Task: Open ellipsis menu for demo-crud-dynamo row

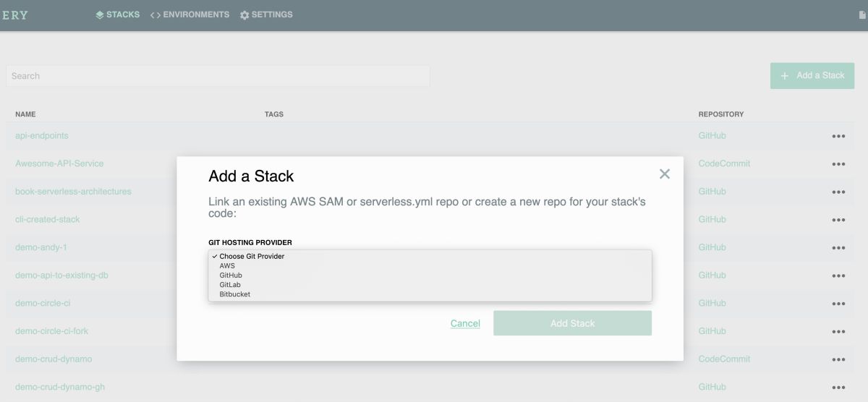Action: point(838,359)
